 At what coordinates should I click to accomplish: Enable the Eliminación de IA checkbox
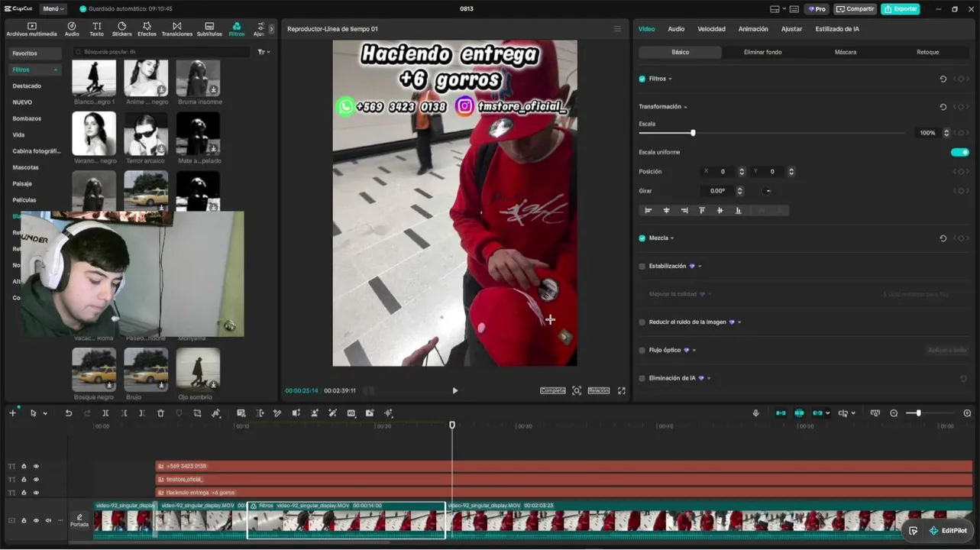(642, 378)
